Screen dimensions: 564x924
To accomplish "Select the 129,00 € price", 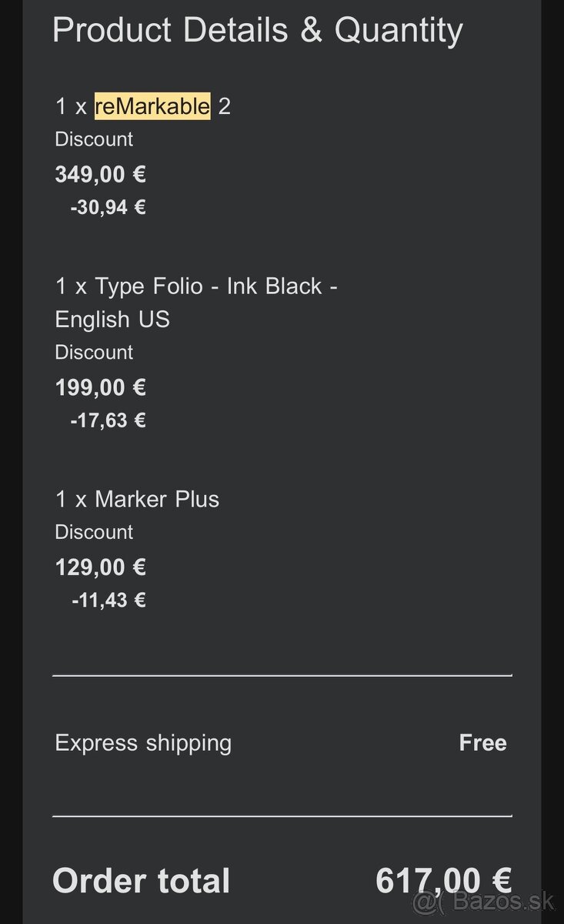I will (100, 567).
